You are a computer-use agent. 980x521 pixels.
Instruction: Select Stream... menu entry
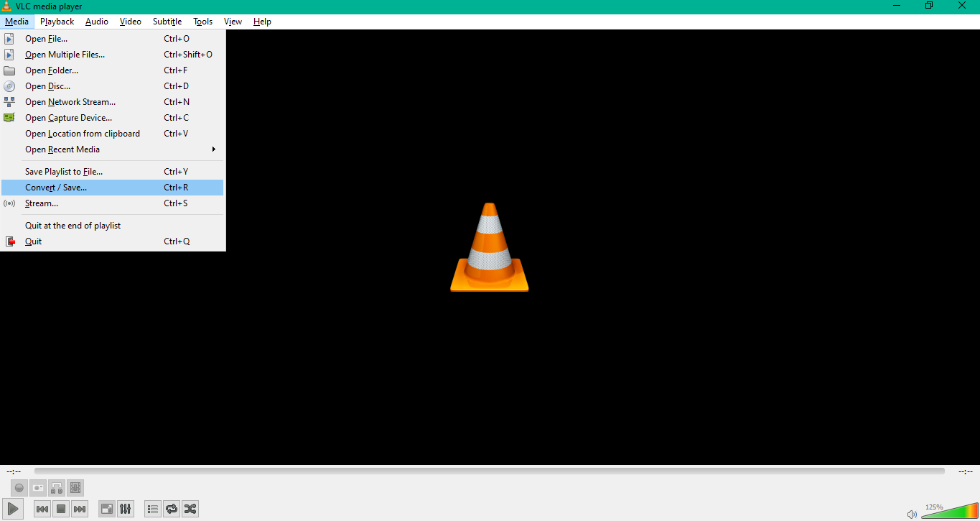(x=113, y=203)
